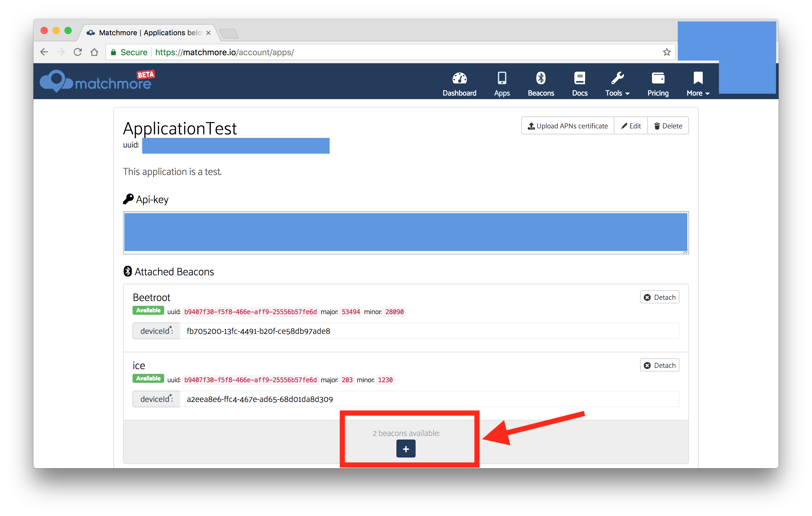Bookmark this page with star icon
The height and width of the screenshot is (516, 812).
pyautogui.click(x=666, y=52)
